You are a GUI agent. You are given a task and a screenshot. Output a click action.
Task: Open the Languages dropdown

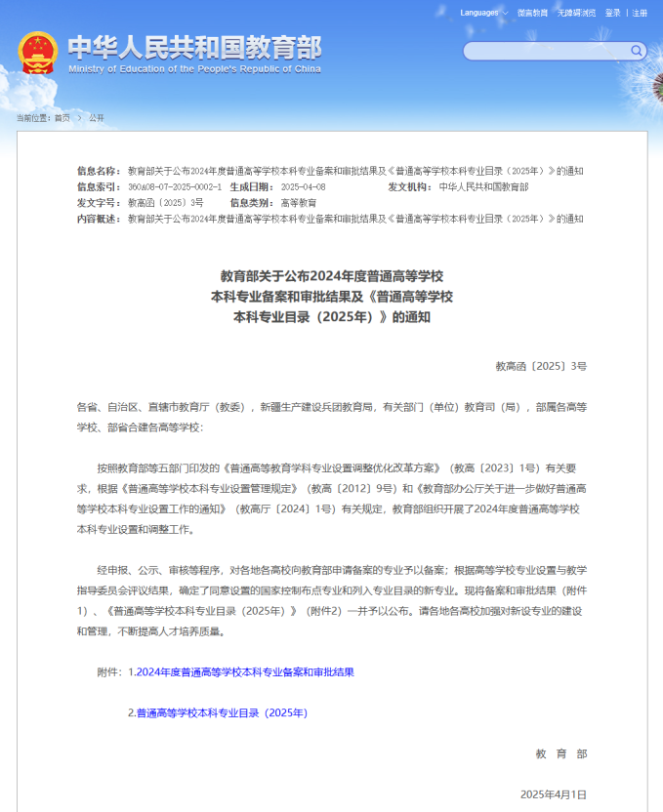pos(478,13)
